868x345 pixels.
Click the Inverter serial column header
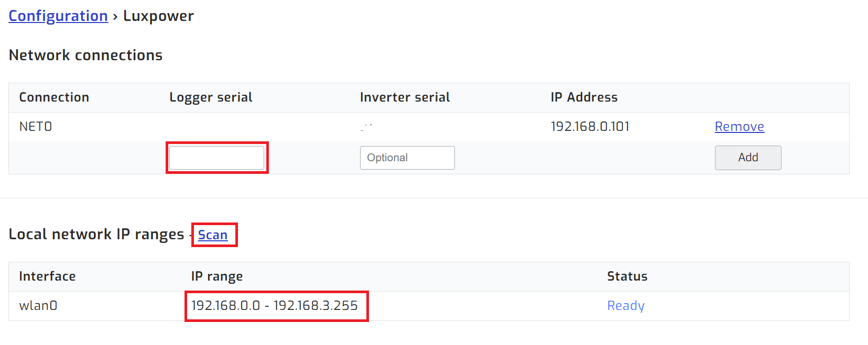click(405, 97)
